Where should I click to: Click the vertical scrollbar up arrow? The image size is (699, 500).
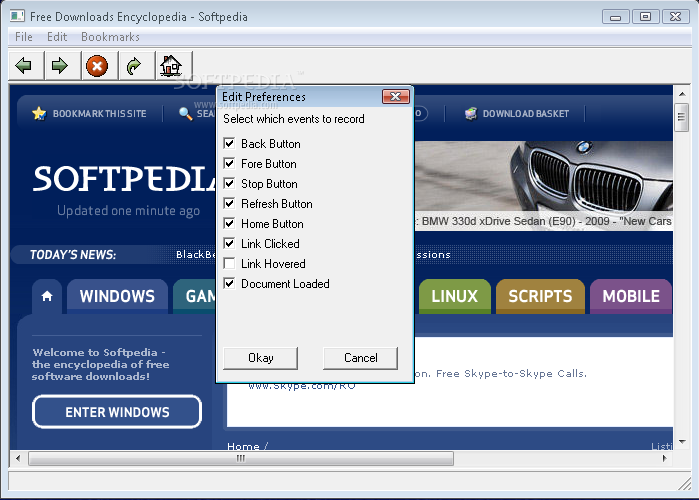[x=682, y=94]
